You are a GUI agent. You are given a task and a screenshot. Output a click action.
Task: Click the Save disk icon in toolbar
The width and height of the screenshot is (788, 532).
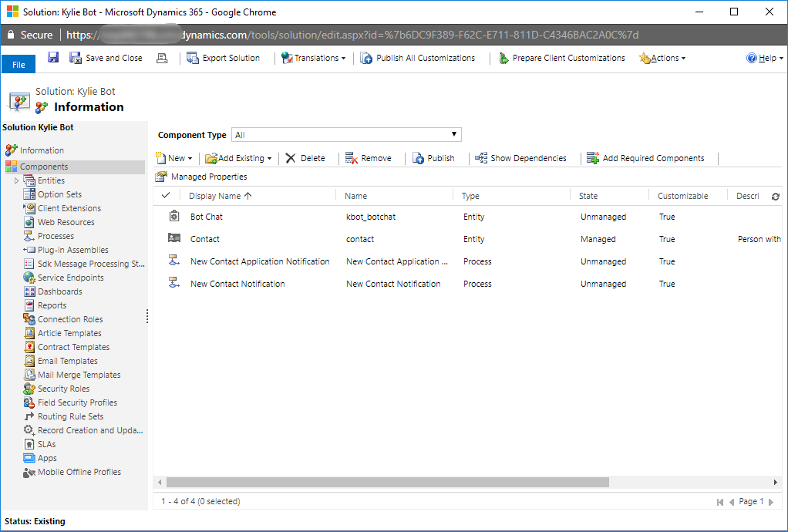53,58
